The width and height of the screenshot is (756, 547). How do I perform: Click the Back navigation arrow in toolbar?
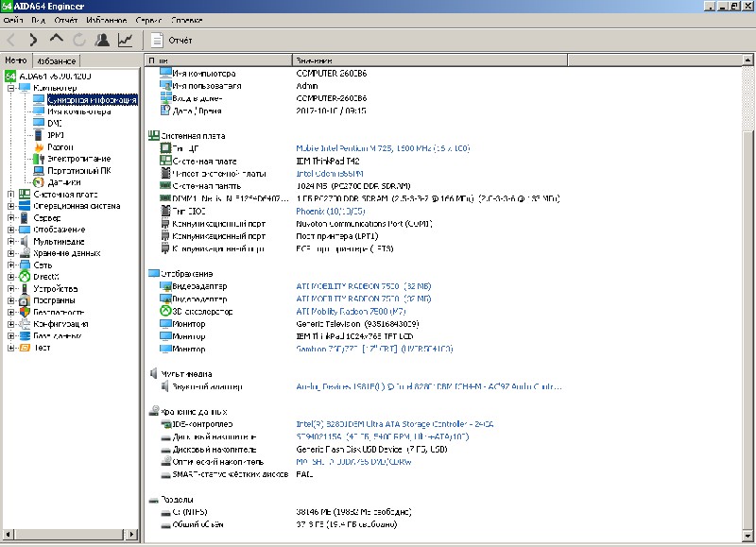(x=11, y=40)
